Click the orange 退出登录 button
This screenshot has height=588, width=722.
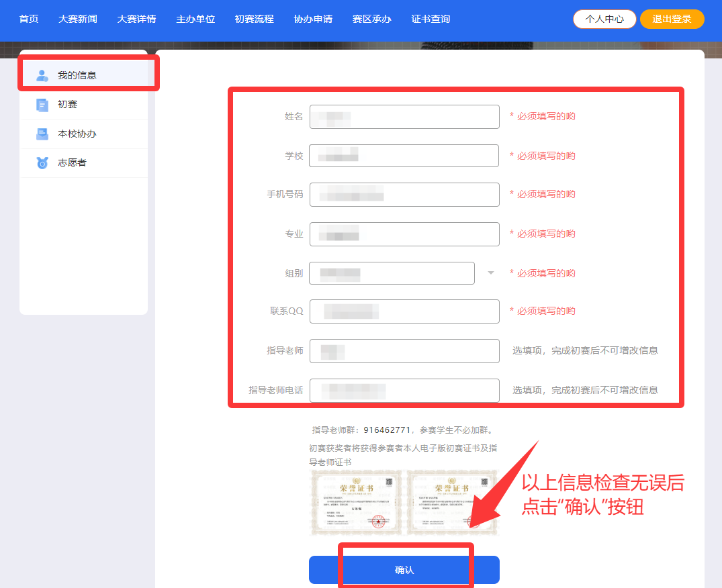672,19
